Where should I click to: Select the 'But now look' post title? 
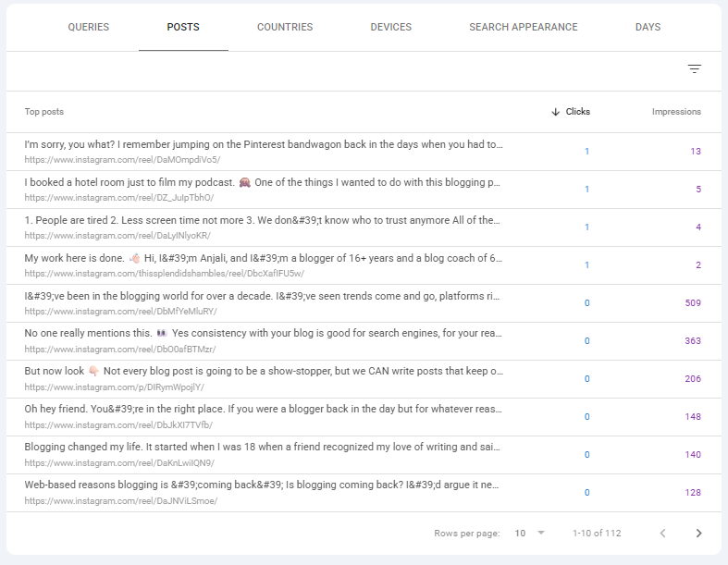(264, 372)
